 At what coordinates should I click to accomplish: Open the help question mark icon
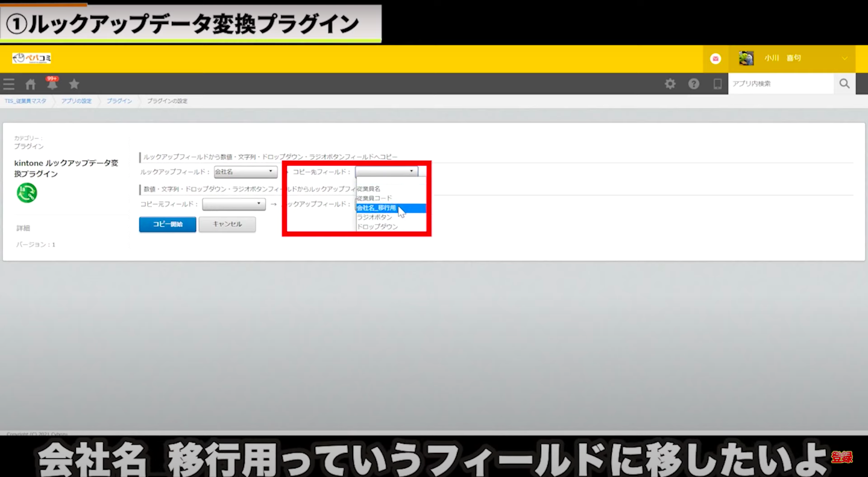click(694, 84)
